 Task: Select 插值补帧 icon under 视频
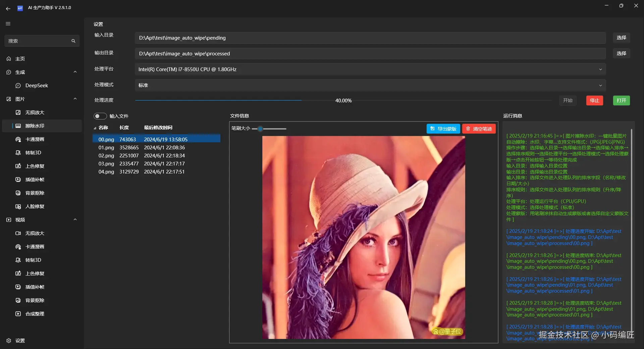(18, 287)
